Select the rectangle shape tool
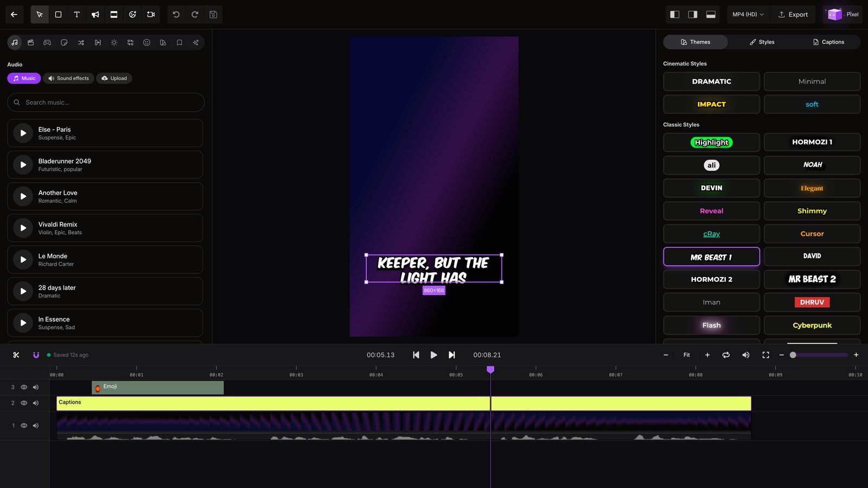Viewport: 868px width, 488px height. (x=58, y=15)
